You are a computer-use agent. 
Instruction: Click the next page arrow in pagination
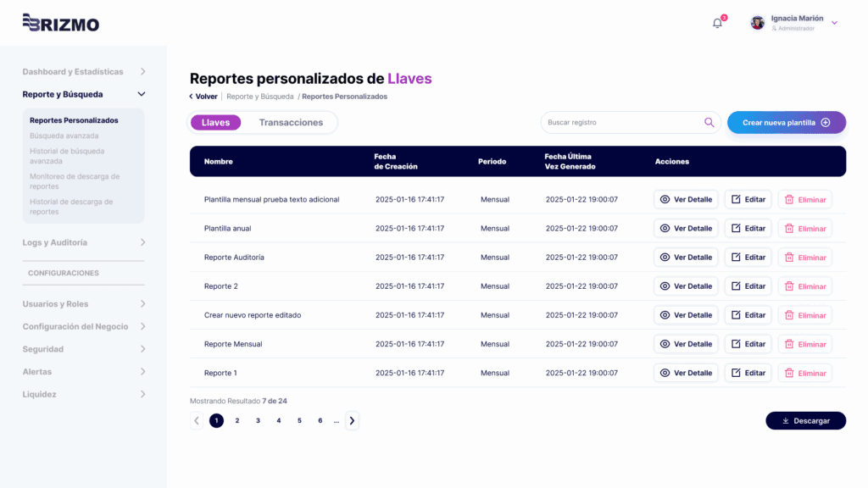[x=352, y=419]
